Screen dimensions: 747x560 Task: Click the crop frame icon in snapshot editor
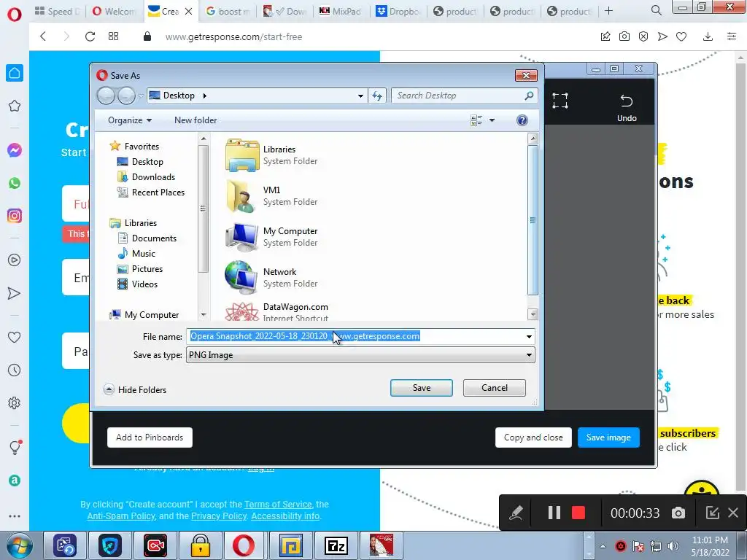tap(560, 101)
